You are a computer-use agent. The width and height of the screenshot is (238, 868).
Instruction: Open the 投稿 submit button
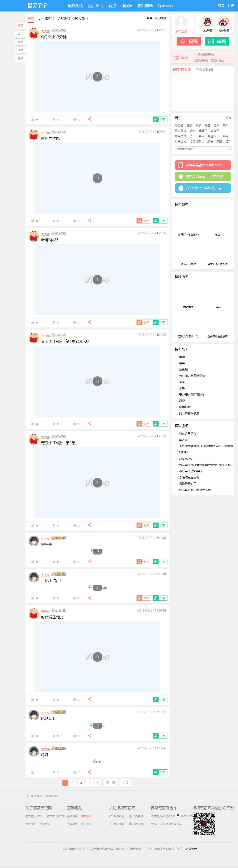(x=189, y=41)
